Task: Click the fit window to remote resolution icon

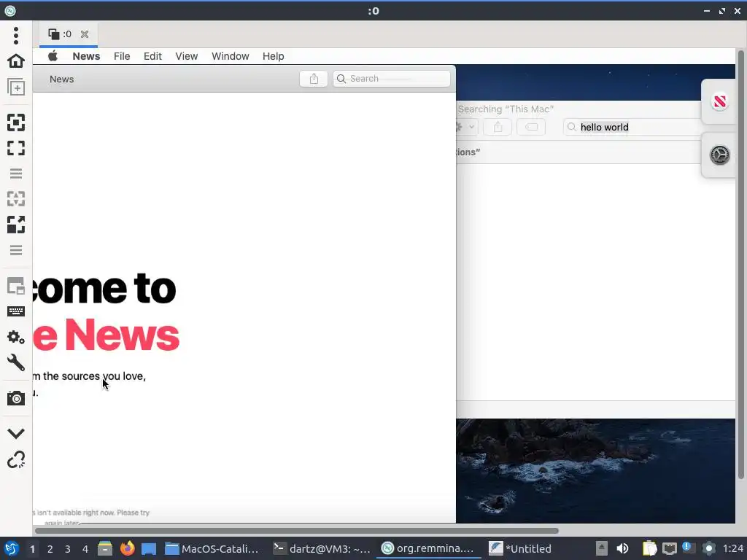Action: point(16,122)
